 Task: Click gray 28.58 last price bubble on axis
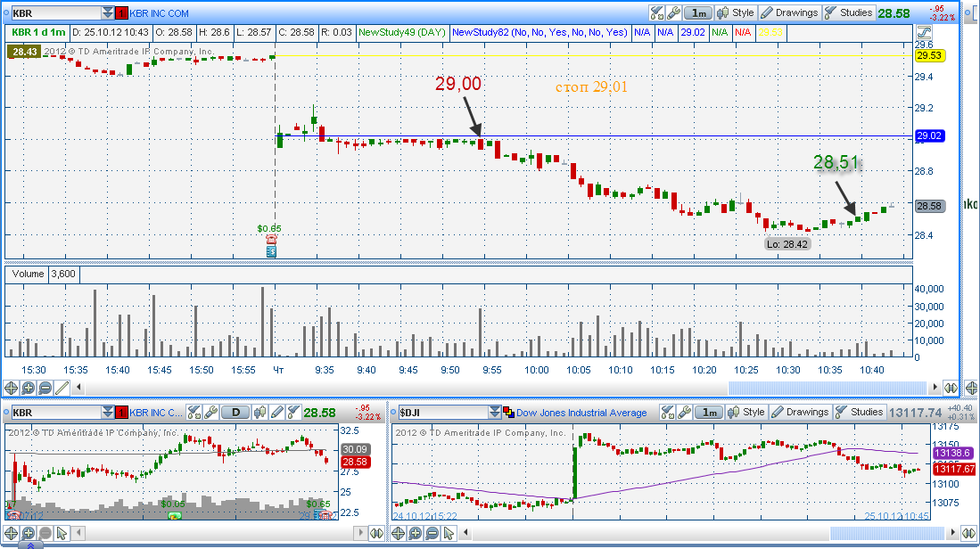929,206
